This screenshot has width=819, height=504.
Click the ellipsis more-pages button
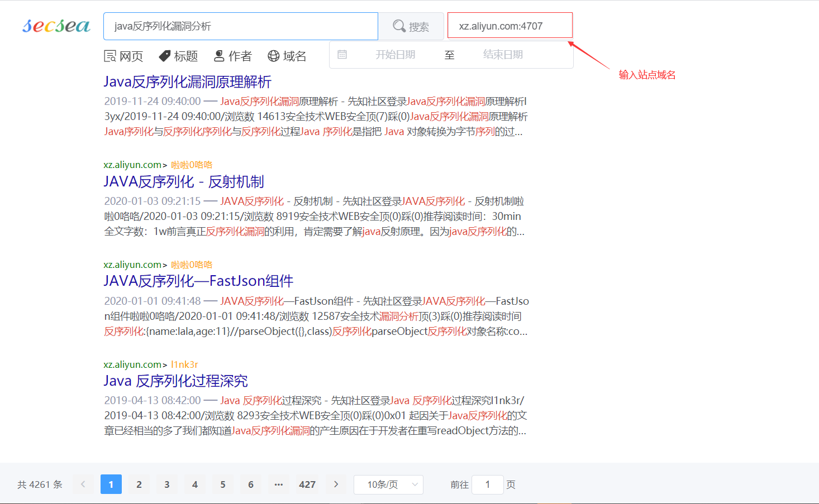279,484
